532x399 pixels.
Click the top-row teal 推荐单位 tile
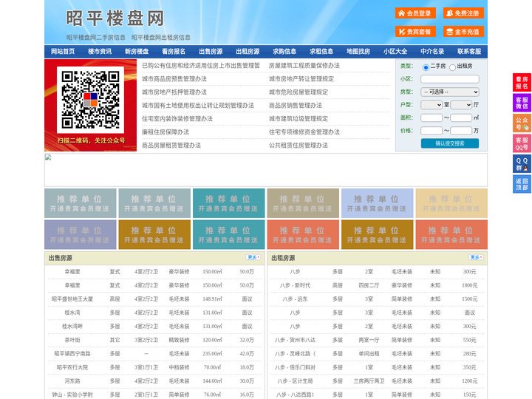point(228,203)
